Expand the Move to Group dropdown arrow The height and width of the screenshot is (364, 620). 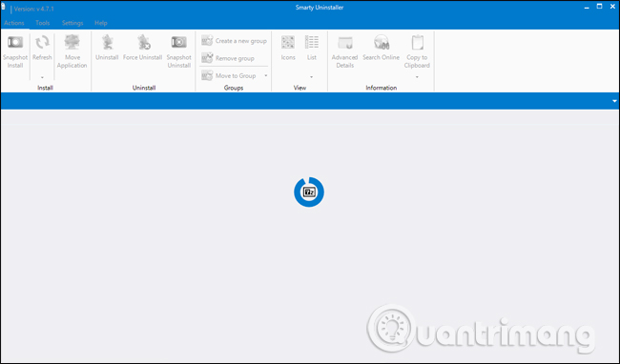click(266, 75)
